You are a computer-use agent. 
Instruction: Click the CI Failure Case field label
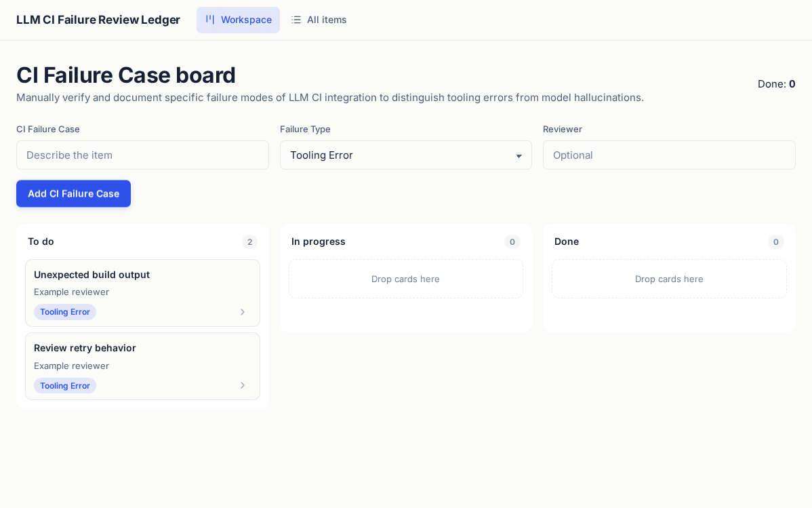48,129
